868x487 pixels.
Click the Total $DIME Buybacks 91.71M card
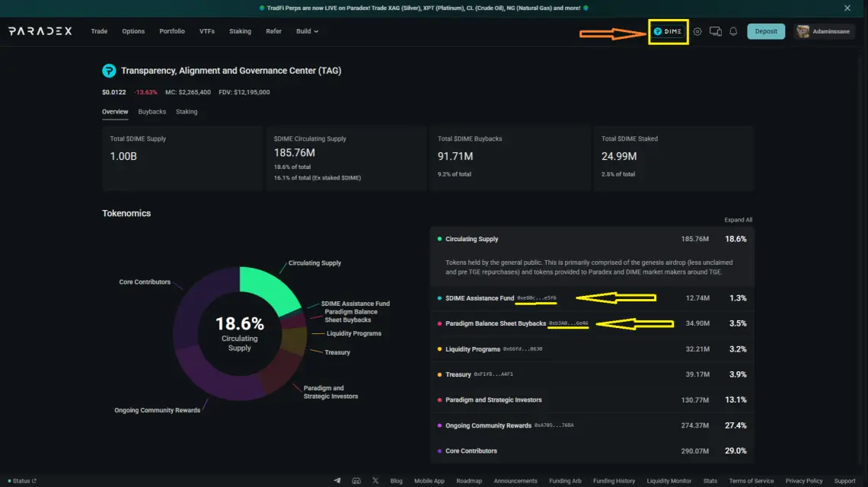(x=510, y=159)
